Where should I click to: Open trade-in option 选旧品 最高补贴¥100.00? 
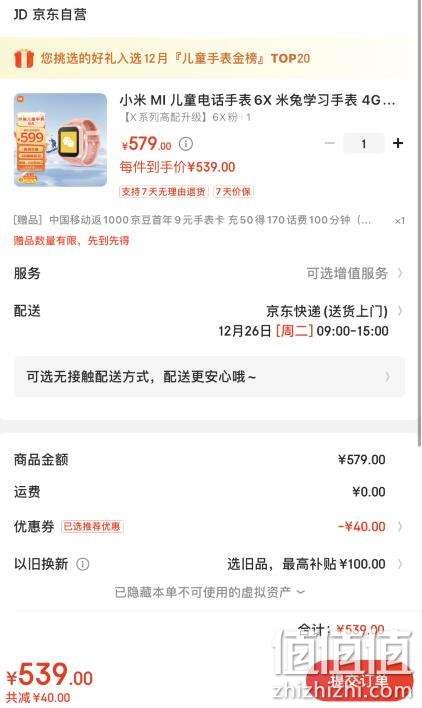tap(314, 564)
